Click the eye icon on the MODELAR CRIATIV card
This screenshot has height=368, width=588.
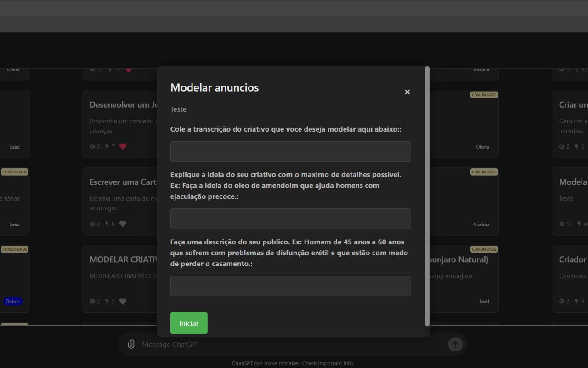pyautogui.click(x=92, y=301)
